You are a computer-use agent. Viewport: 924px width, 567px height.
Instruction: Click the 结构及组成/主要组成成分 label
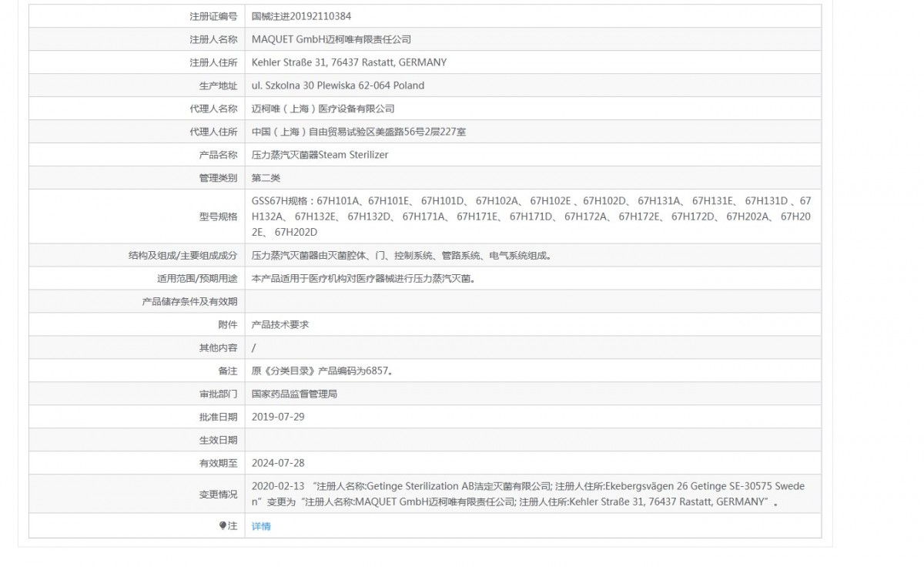(182, 255)
